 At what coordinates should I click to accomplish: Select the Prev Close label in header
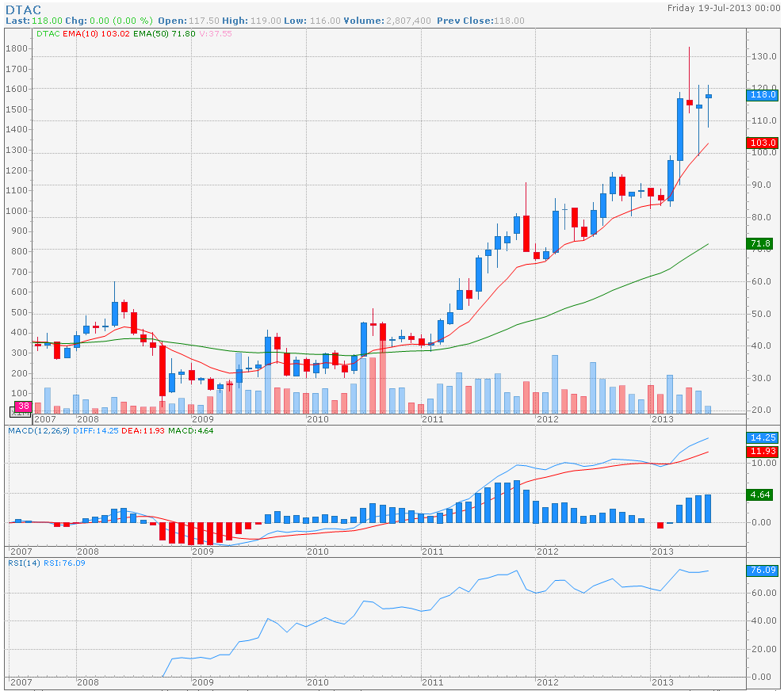(465, 21)
